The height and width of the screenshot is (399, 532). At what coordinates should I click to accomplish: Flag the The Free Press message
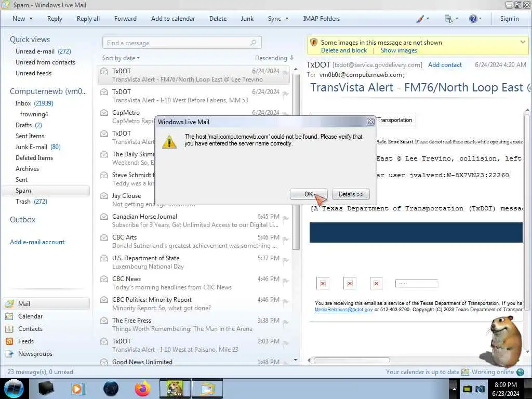(285, 322)
